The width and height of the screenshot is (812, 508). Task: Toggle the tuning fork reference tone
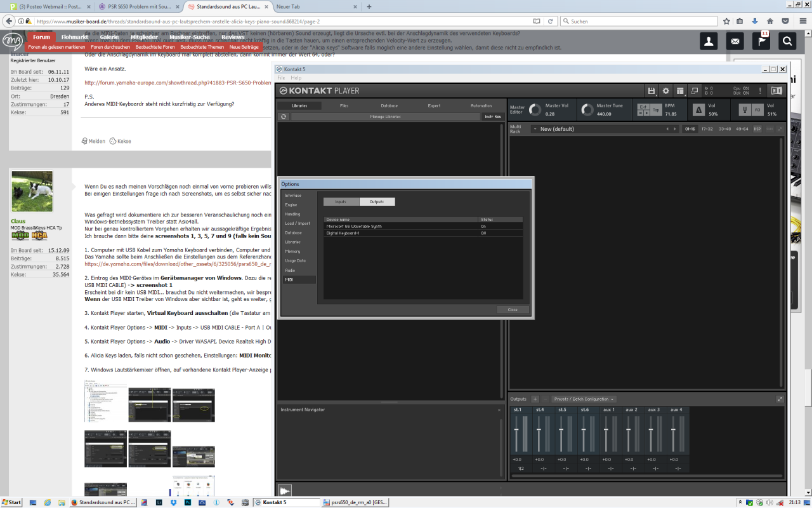(743, 110)
